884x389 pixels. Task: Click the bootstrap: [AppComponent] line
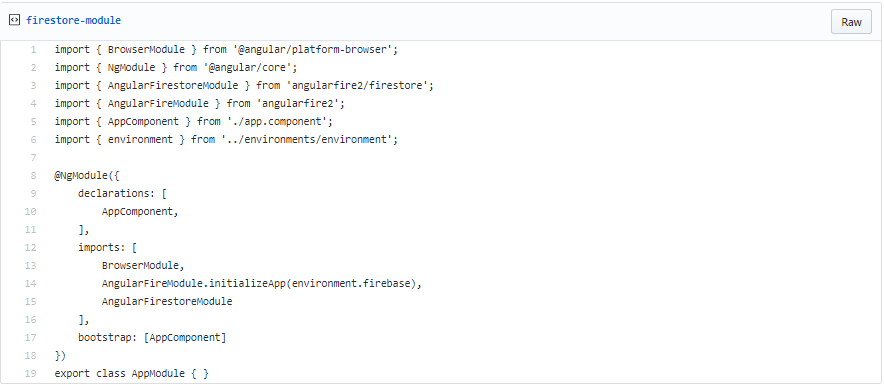click(152, 338)
